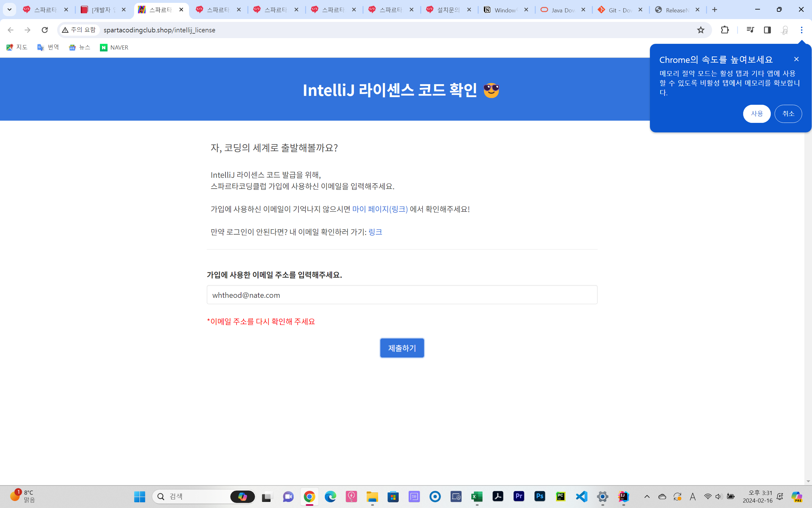Click 사용 in the Chrome memory saver popup
The image size is (812, 508).
point(756,114)
